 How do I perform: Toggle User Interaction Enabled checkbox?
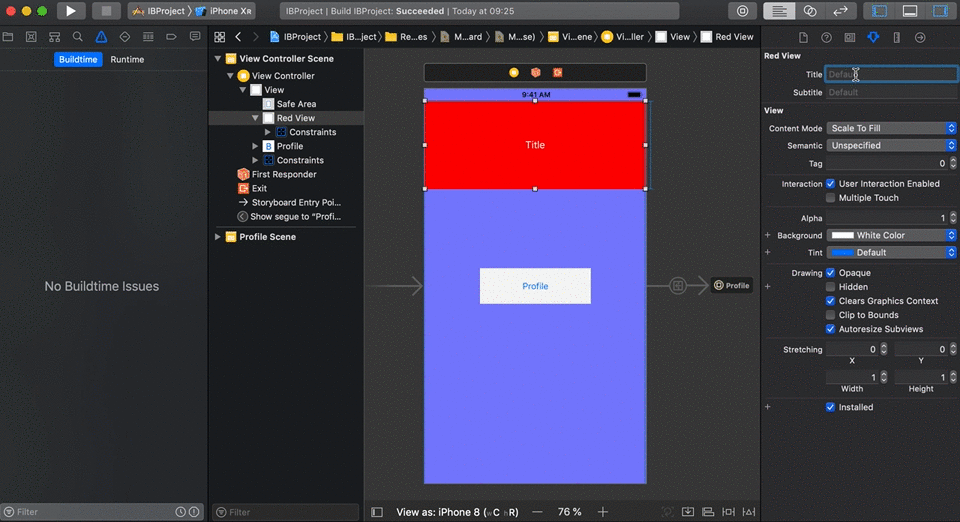830,184
